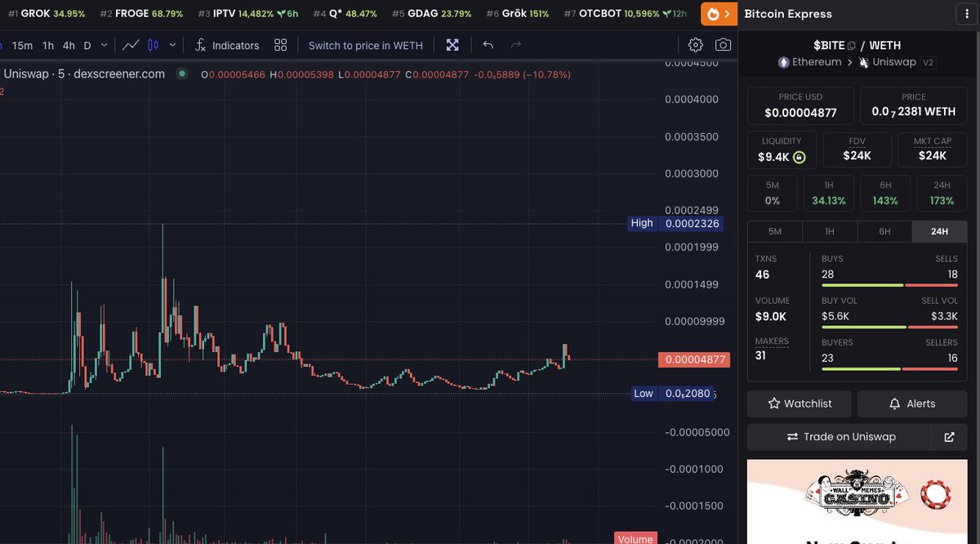Open trending token #2 FROGE
This screenshot has height=544, width=980.
tap(140, 14)
